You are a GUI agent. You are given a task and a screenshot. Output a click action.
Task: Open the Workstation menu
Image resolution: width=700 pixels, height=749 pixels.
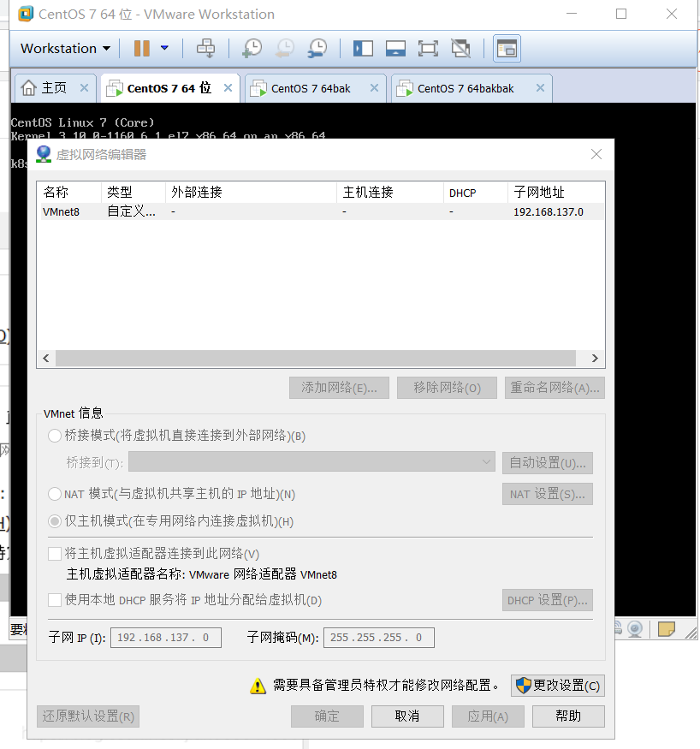pos(65,48)
